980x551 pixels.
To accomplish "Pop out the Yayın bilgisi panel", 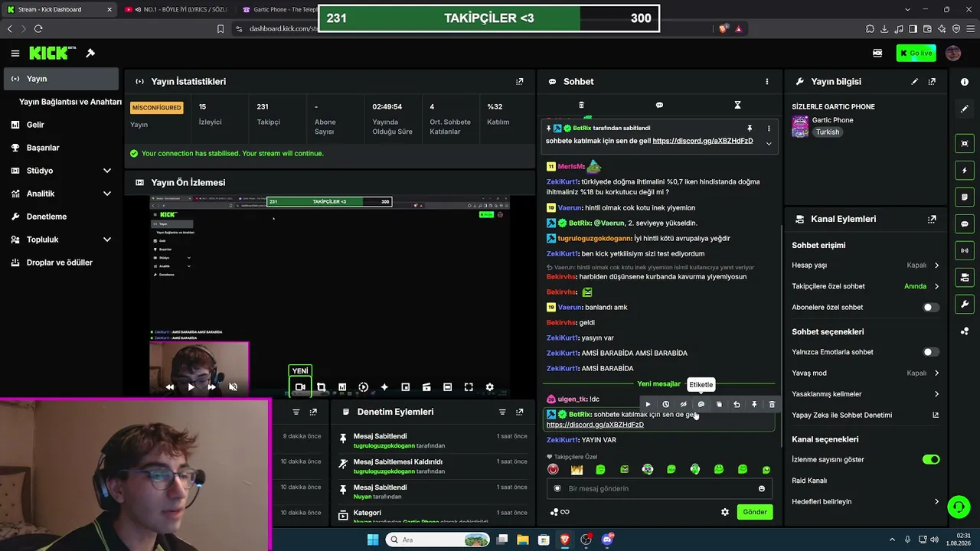I will point(932,81).
